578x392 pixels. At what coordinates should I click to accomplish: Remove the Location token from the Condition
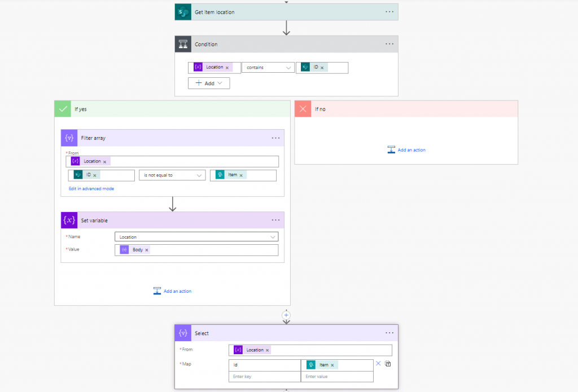(x=227, y=68)
